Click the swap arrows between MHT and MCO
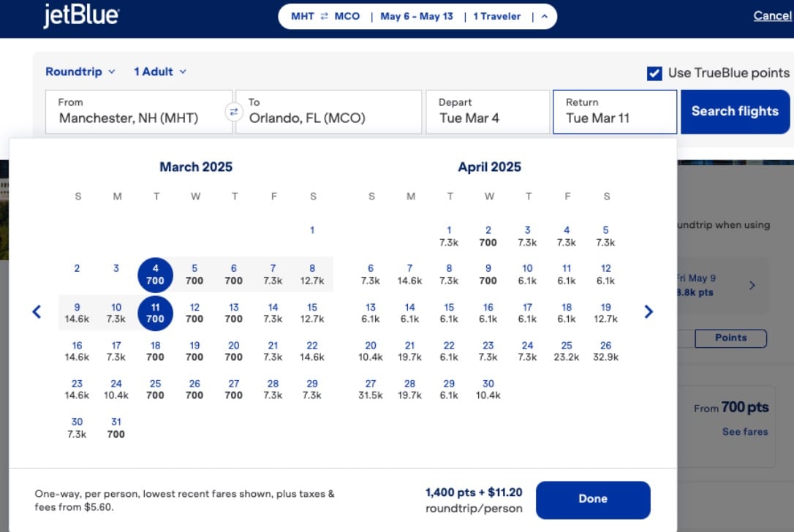This screenshot has height=532, width=794. click(x=322, y=15)
